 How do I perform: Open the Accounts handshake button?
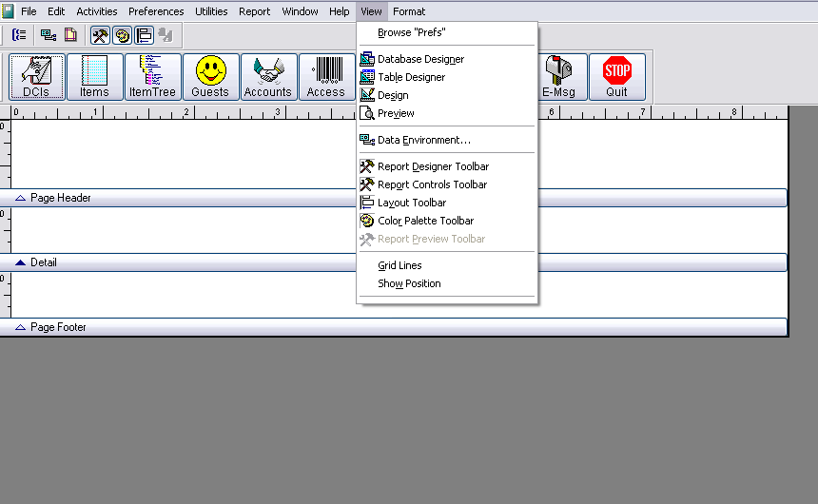pyautogui.click(x=268, y=77)
